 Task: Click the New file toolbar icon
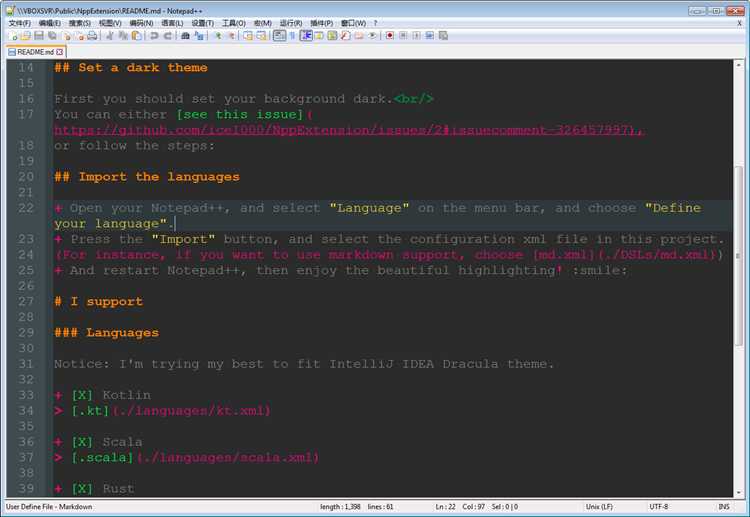point(12,35)
